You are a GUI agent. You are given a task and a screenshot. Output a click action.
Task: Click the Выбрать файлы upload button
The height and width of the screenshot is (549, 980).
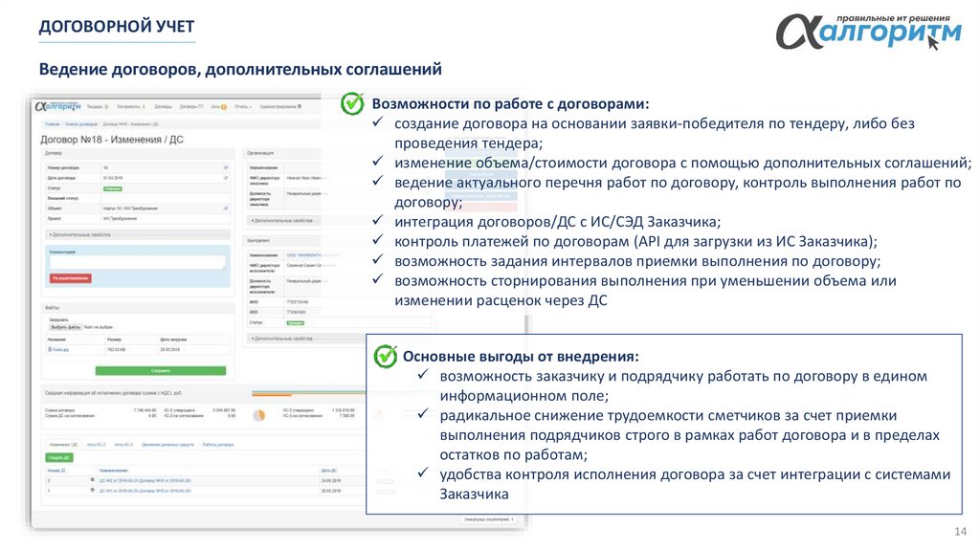coord(66,327)
